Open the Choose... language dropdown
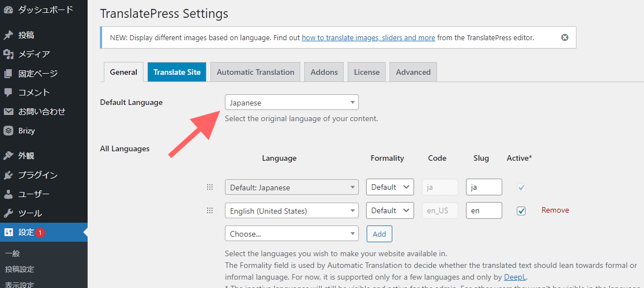The width and height of the screenshot is (644, 288). click(x=291, y=234)
